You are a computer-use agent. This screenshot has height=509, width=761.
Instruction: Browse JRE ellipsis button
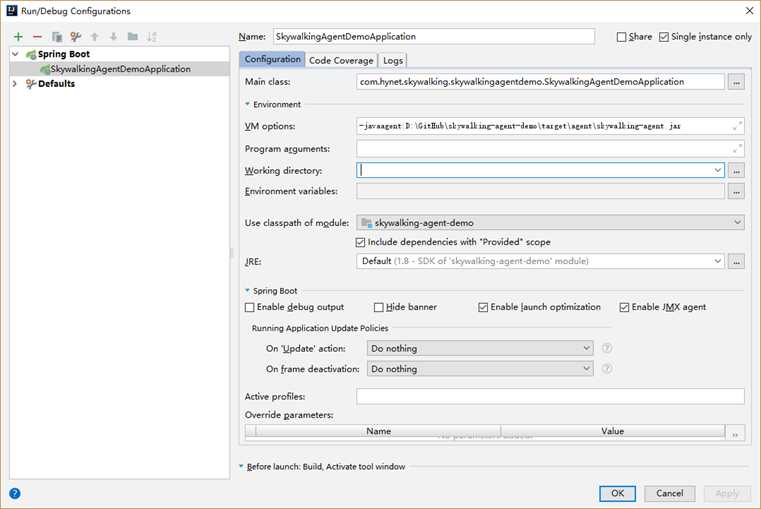coord(736,262)
